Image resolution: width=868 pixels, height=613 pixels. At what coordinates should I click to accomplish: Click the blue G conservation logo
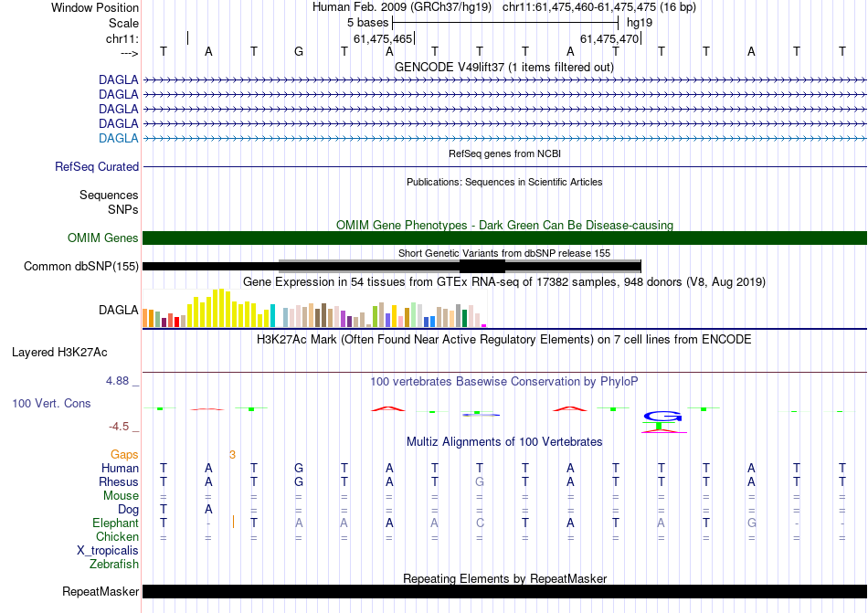click(662, 417)
